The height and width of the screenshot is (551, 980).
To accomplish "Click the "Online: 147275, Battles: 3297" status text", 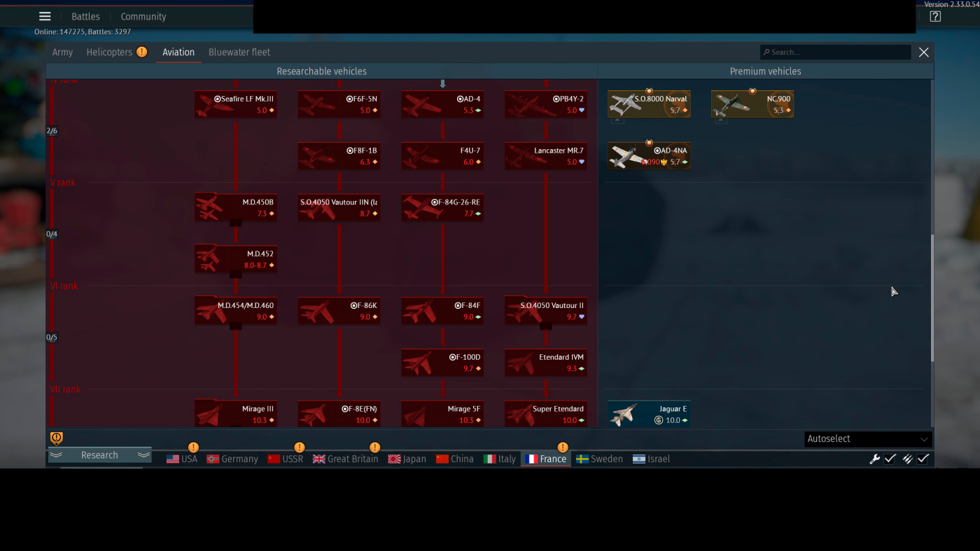I will [83, 32].
